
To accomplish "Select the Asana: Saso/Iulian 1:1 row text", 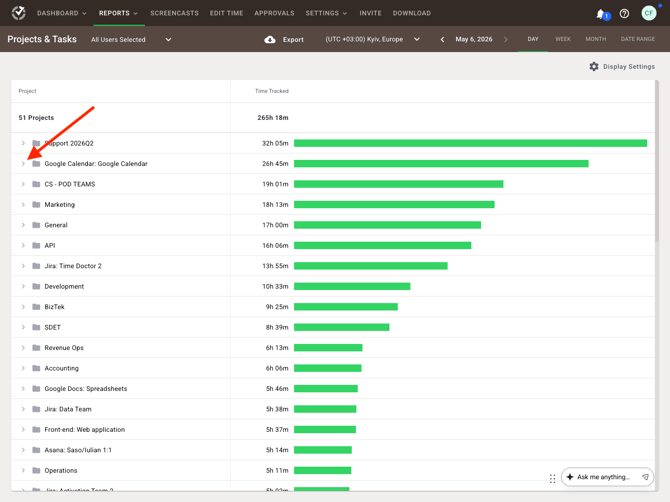I will tap(78, 450).
